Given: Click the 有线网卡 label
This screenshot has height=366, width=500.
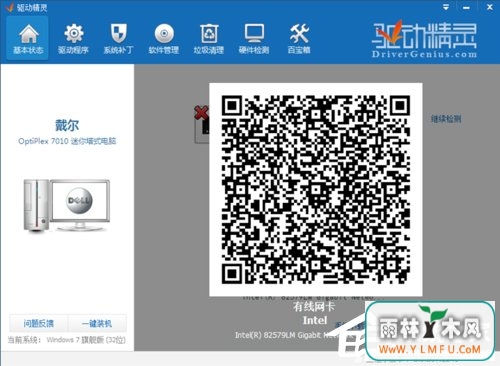Looking at the screenshot, I should coord(314,307).
